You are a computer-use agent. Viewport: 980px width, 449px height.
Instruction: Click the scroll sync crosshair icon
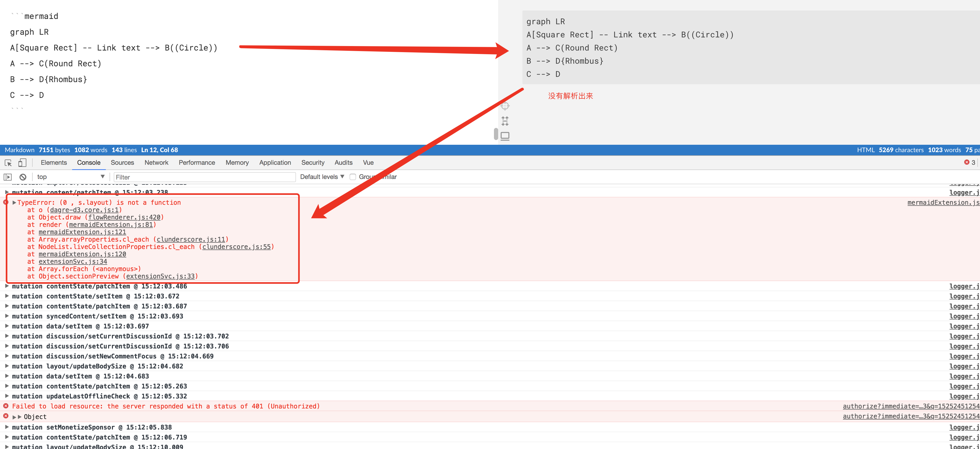click(x=505, y=106)
